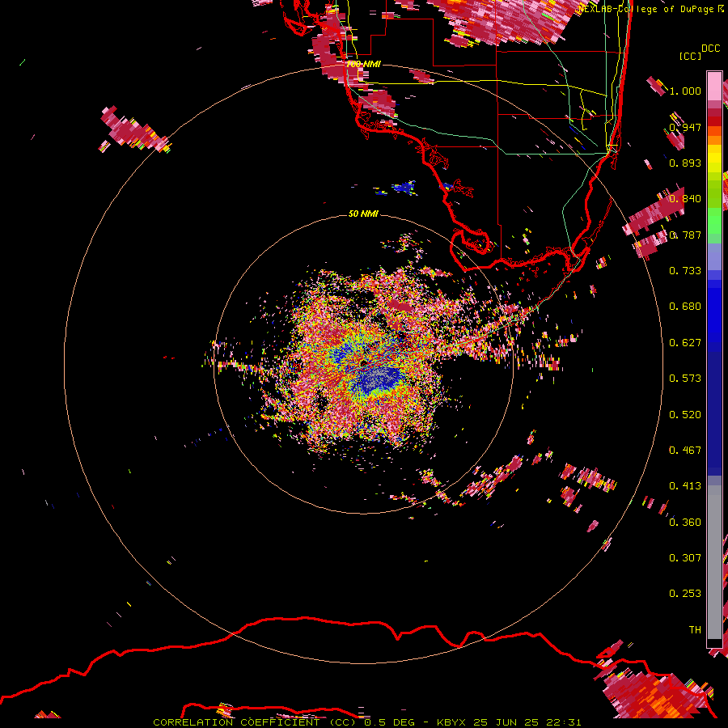Viewport: 728px width, 728px height.
Task: Click the 1.000 value on color scale
Action: tap(685, 91)
